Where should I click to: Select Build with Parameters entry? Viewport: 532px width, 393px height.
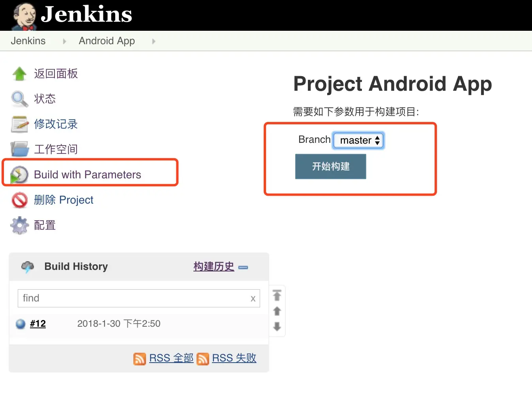(88, 174)
